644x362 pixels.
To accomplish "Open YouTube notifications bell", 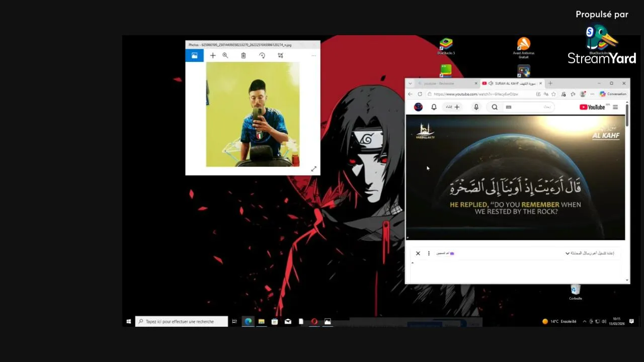I will click(434, 107).
